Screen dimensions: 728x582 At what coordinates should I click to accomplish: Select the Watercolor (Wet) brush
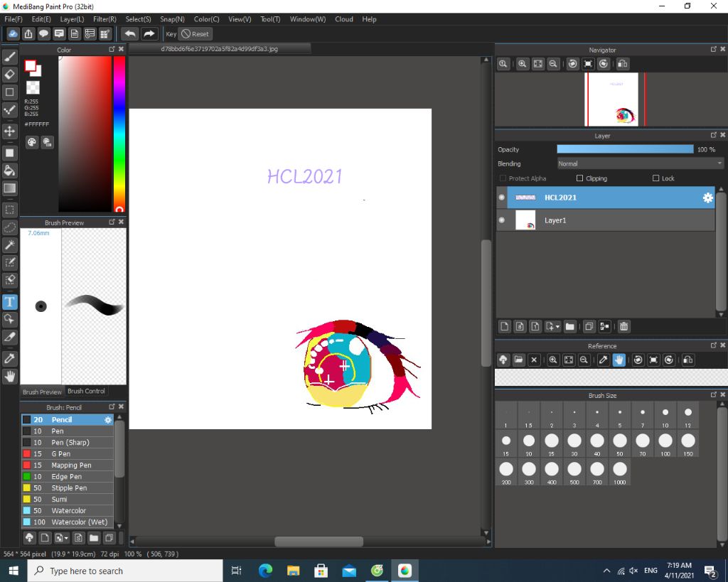point(68,522)
